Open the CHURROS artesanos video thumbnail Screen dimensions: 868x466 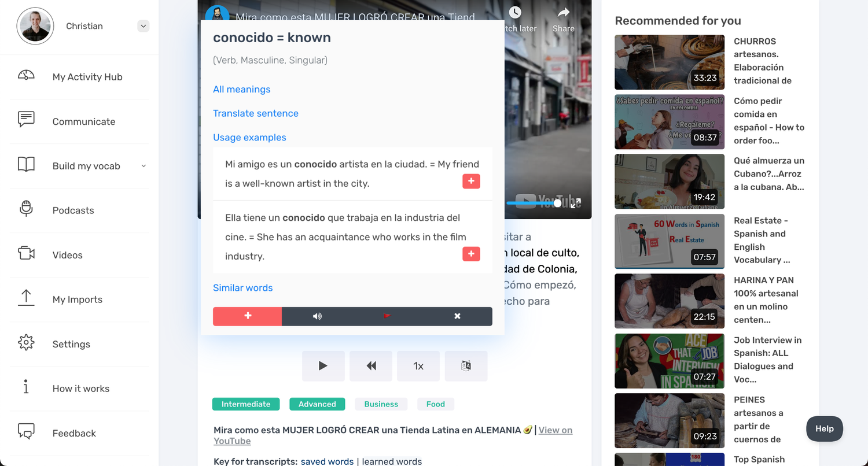pyautogui.click(x=670, y=62)
